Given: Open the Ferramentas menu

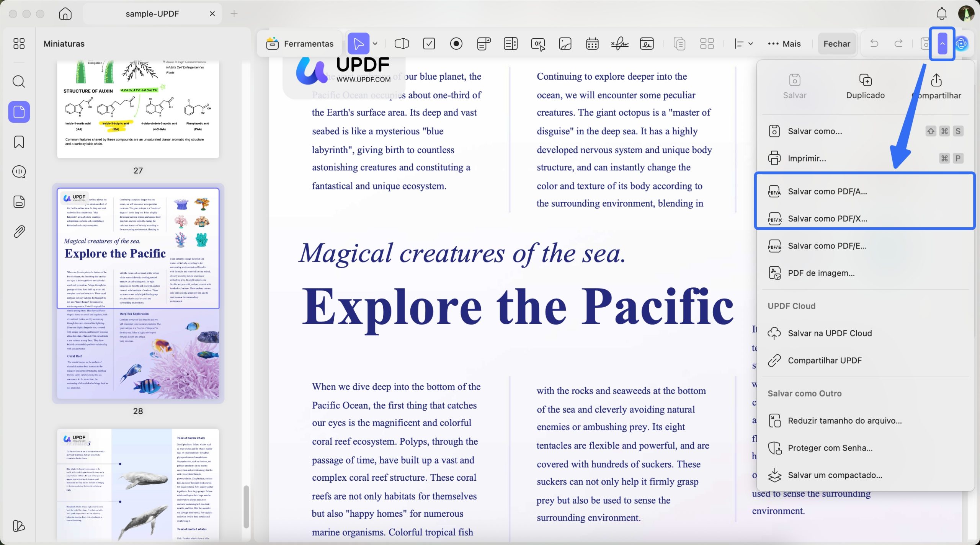Looking at the screenshot, I should coord(301,43).
